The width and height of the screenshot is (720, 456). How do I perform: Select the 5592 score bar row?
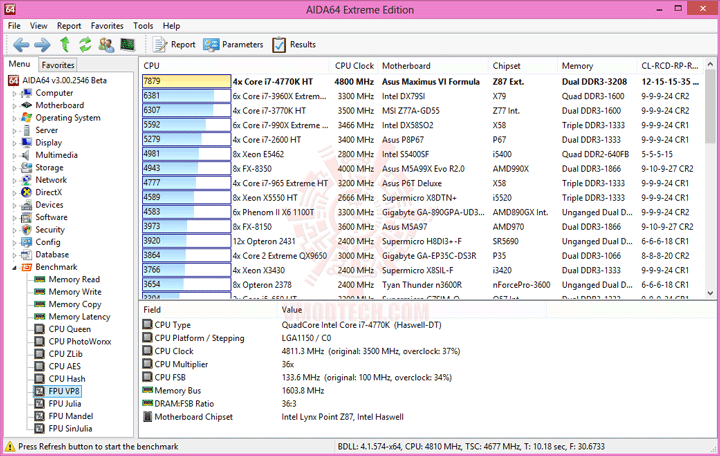pyautogui.click(x=186, y=125)
